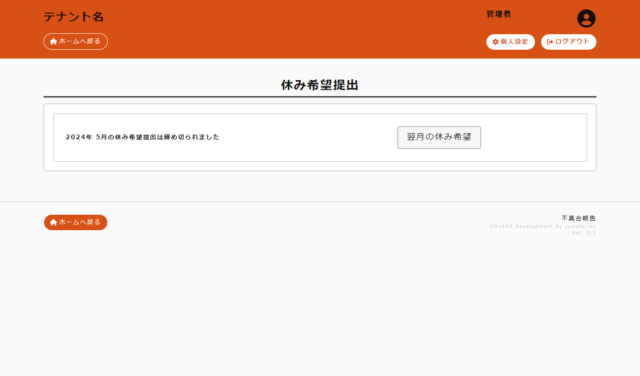Image resolution: width=640 pixels, height=376 pixels.
Task: Return home via header ホームへ戻る button
Action: click(76, 41)
